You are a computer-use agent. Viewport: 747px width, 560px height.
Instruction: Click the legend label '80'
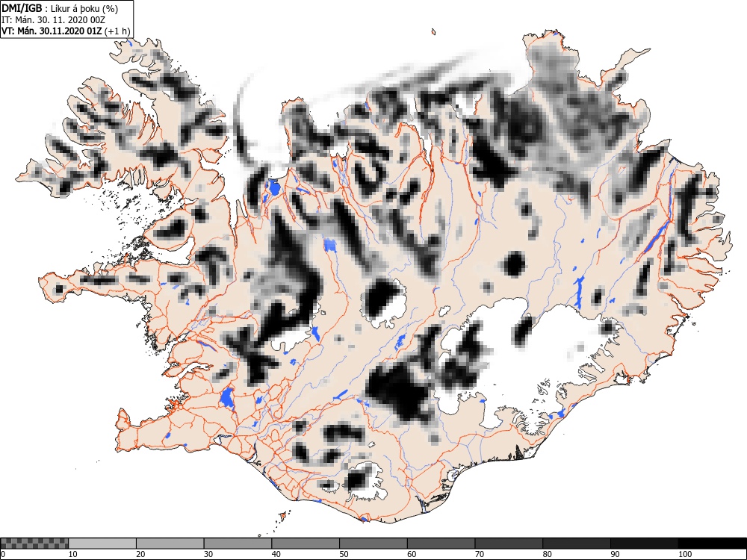click(547, 554)
